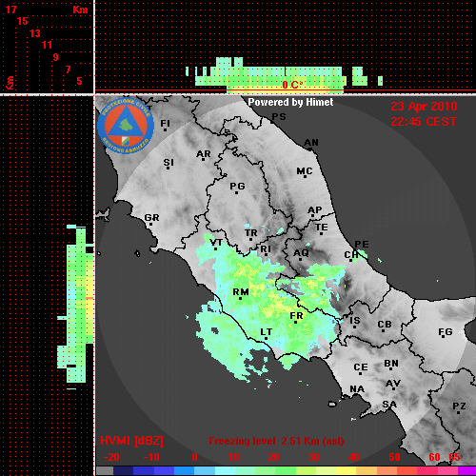Select the Latina (LT) map marker
Screen dimensions: 476x476
pos(267,334)
